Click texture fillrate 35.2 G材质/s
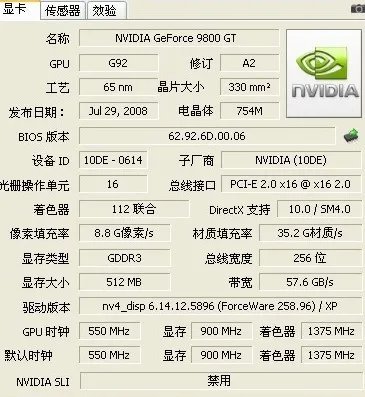365x397 pixels. click(310, 233)
